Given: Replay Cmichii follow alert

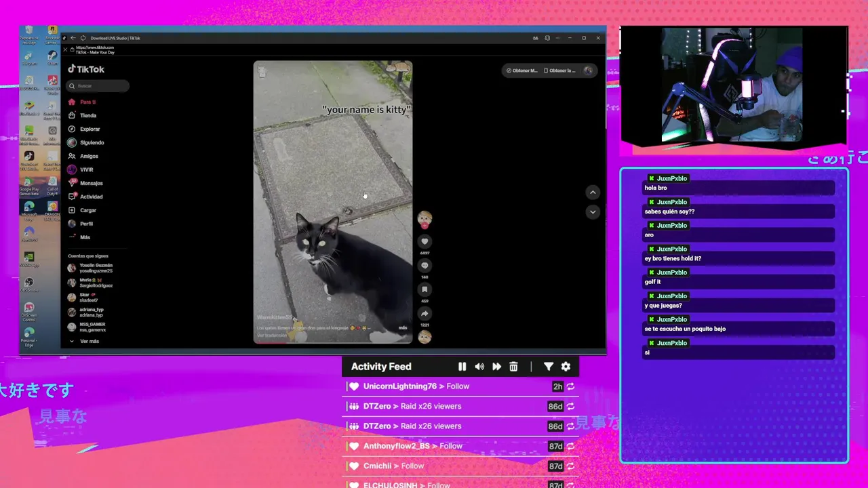Looking at the screenshot, I should coord(570,466).
